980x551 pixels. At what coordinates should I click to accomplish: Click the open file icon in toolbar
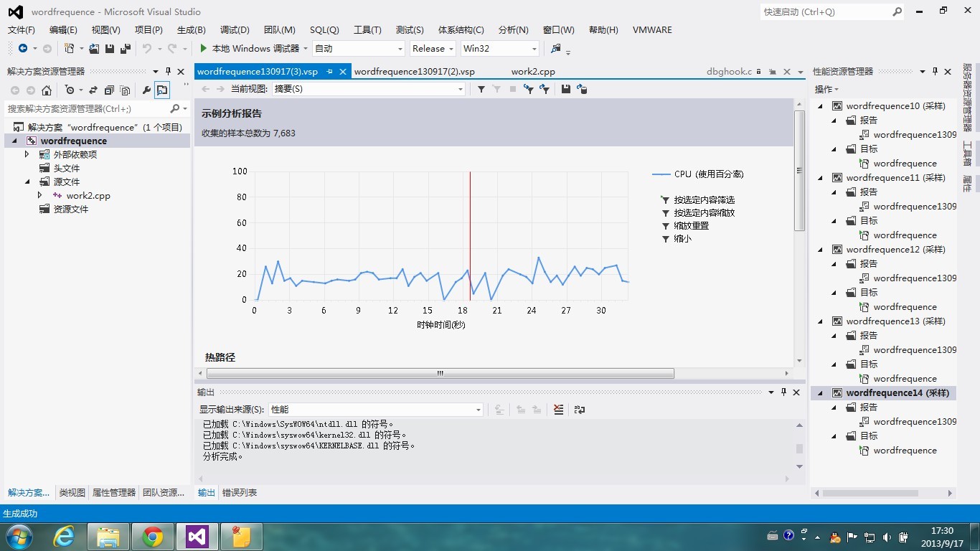pyautogui.click(x=94, y=49)
